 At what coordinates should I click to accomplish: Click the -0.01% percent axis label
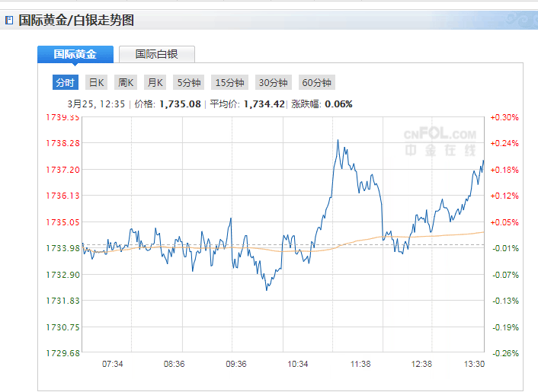[505, 248]
